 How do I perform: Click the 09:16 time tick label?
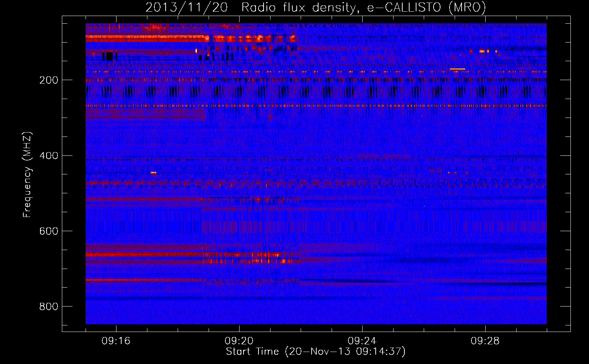click(116, 341)
